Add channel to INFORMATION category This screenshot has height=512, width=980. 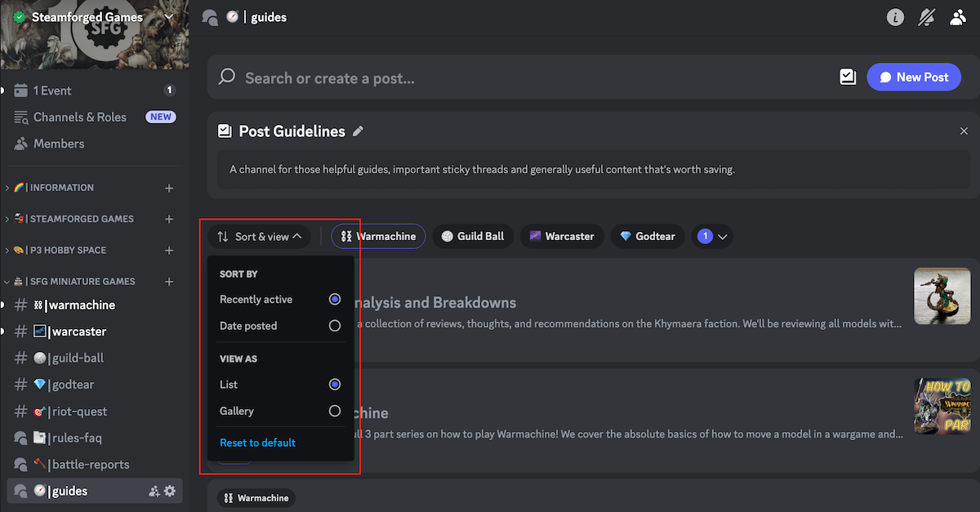point(169,188)
